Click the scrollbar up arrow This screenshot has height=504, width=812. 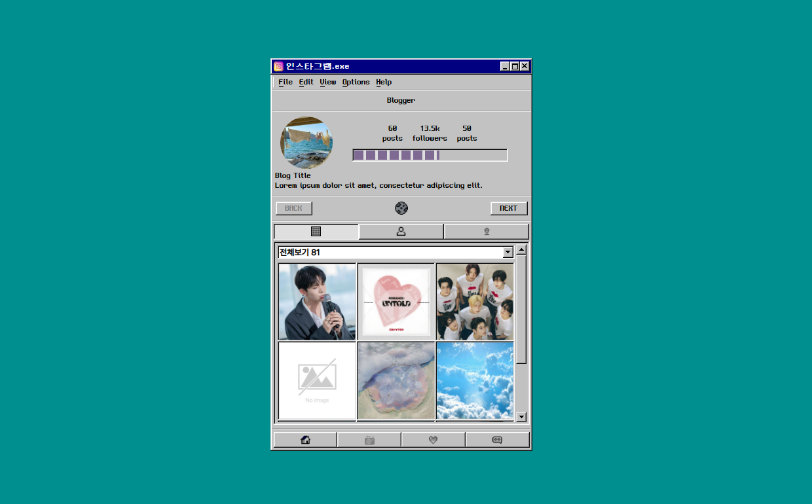point(521,249)
